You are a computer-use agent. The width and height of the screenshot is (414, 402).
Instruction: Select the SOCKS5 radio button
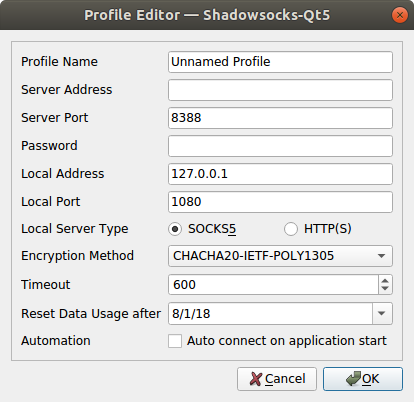coord(175,229)
